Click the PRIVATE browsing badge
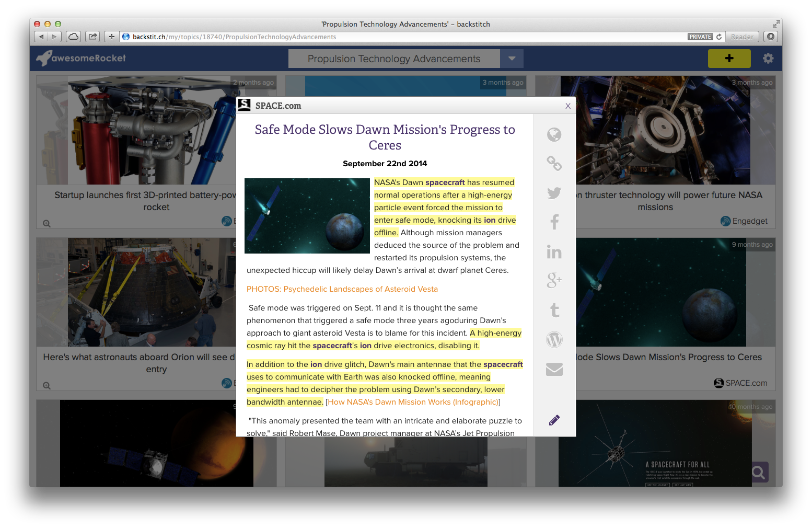 (x=700, y=37)
